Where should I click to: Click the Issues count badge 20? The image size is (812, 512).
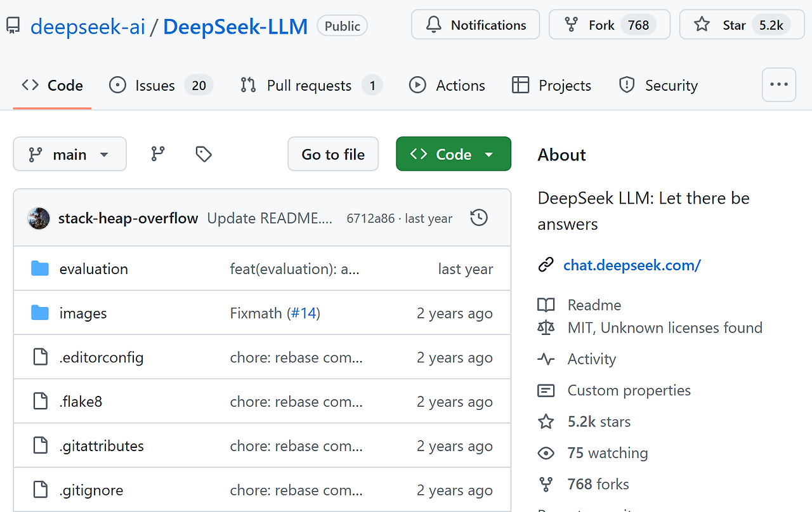[199, 85]
